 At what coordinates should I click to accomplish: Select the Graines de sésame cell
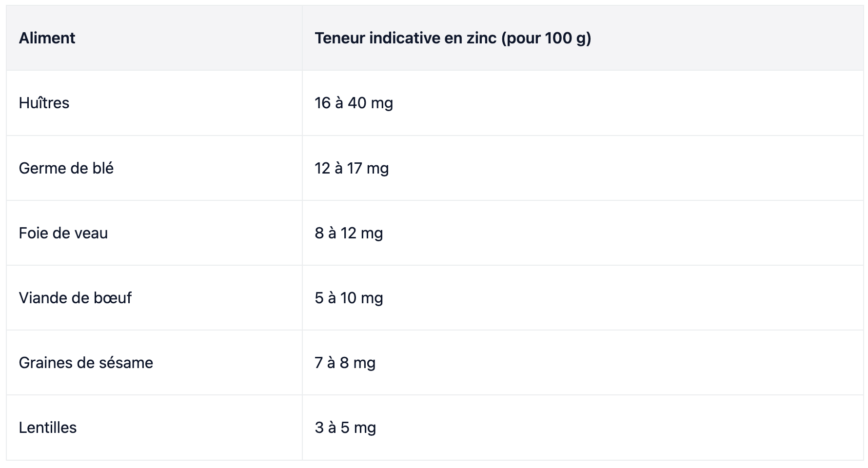(154, 363)
